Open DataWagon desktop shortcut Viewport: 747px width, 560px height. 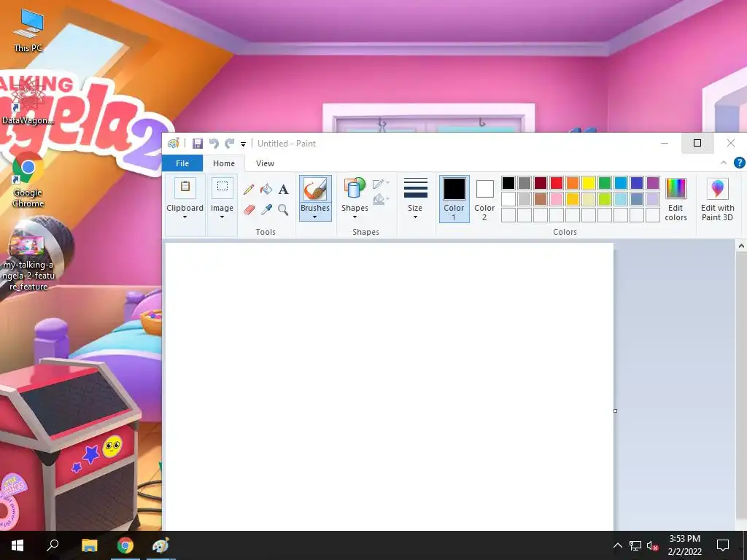coord(28,101)
